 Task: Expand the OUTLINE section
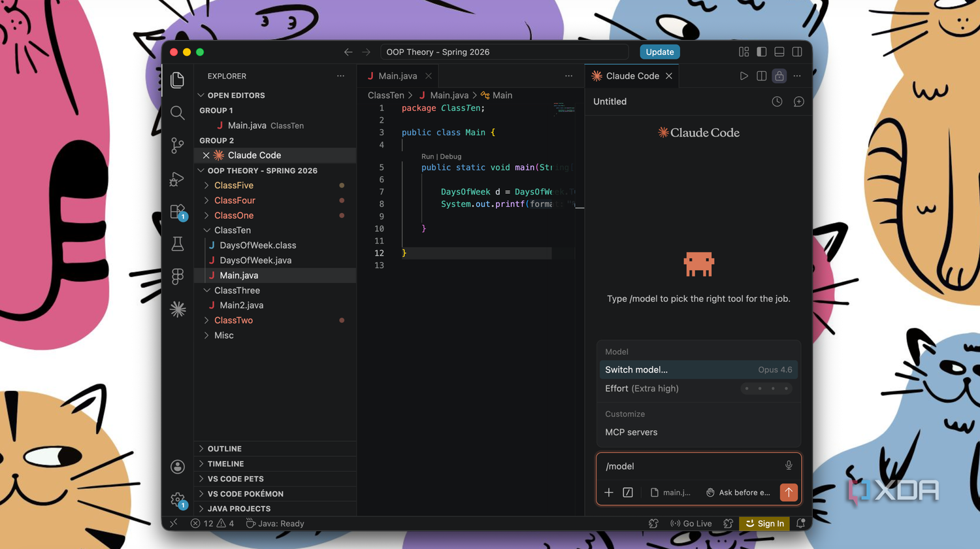point(275,449)
